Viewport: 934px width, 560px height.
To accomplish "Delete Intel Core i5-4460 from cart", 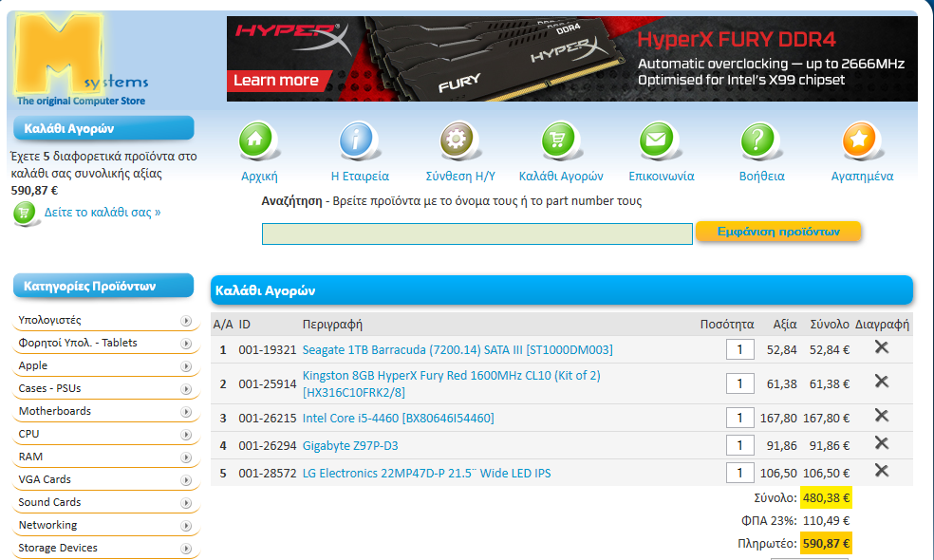I will (882, 416).
